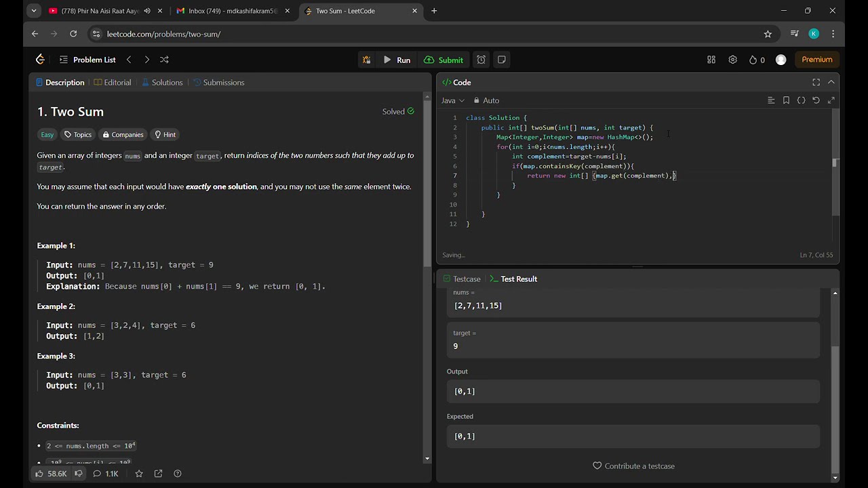Image resolution: width=868 pixels, height=488 pixels.
Task: Click the nums value field [2,7,11,15]
Action: [633, 306]
